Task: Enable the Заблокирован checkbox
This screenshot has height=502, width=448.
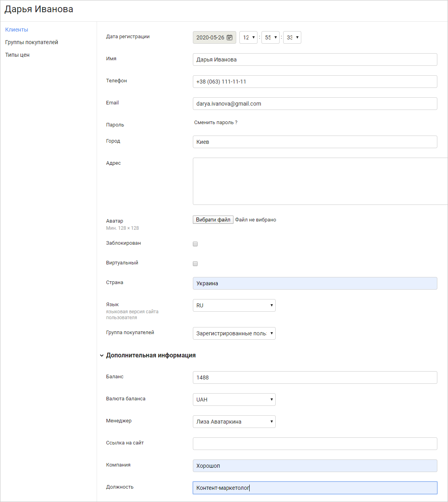Action: [195, 244]
